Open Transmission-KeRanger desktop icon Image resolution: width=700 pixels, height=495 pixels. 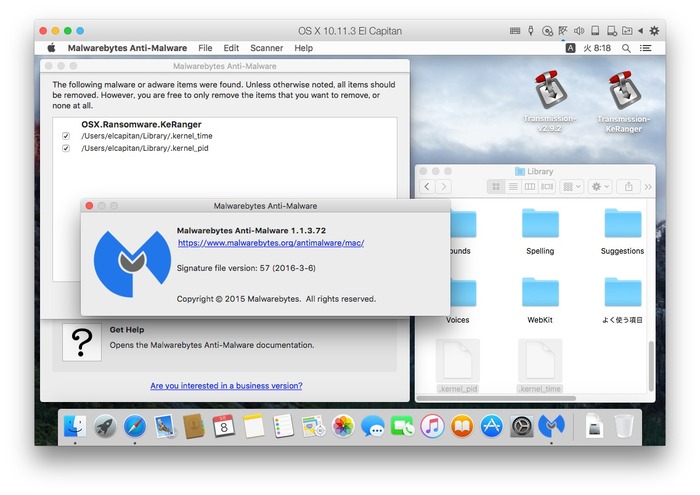click(x=624, y=101)
